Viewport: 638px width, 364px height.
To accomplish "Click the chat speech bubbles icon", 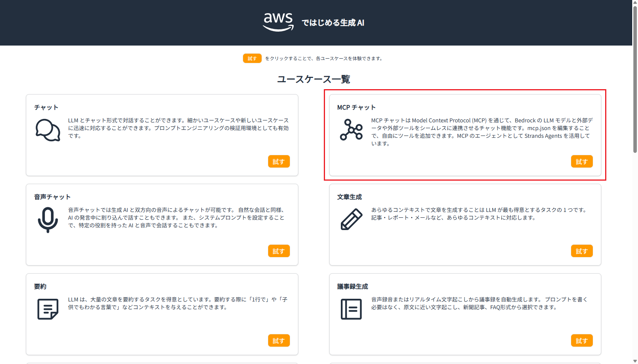I will tap(48, 130).
